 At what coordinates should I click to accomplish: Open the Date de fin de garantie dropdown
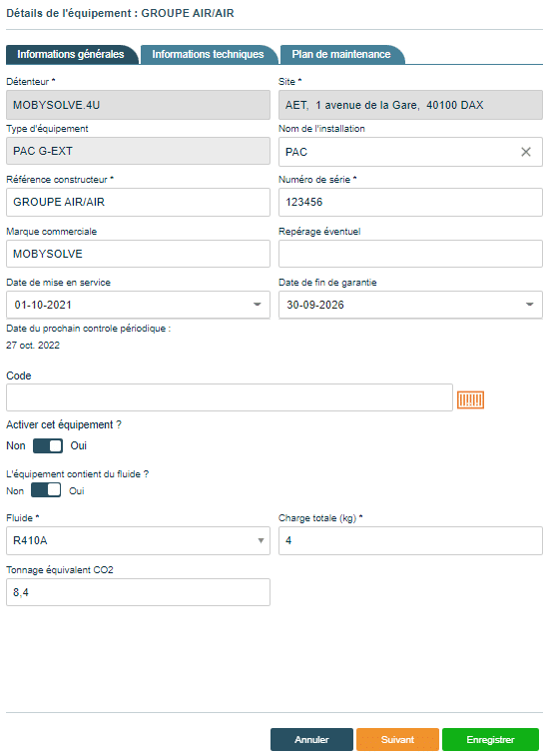click(529, 305)
